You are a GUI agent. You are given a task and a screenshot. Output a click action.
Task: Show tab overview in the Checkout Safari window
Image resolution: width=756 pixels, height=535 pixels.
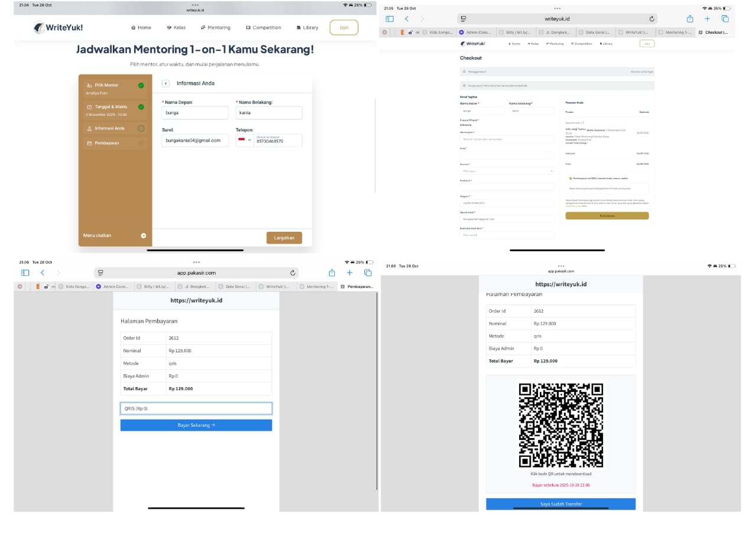pos(725,19)
